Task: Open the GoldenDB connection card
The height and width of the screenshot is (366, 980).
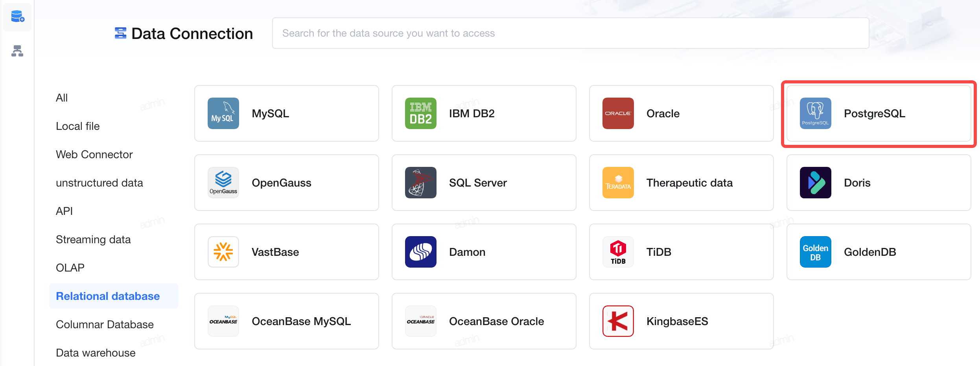Action: (879, 252)
